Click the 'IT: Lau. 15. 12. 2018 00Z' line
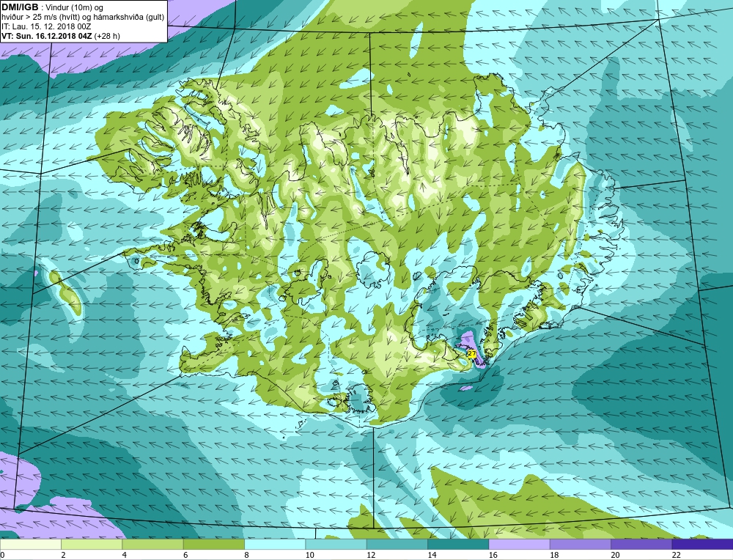Screen dimensions: 733x560 coord(45,26)
